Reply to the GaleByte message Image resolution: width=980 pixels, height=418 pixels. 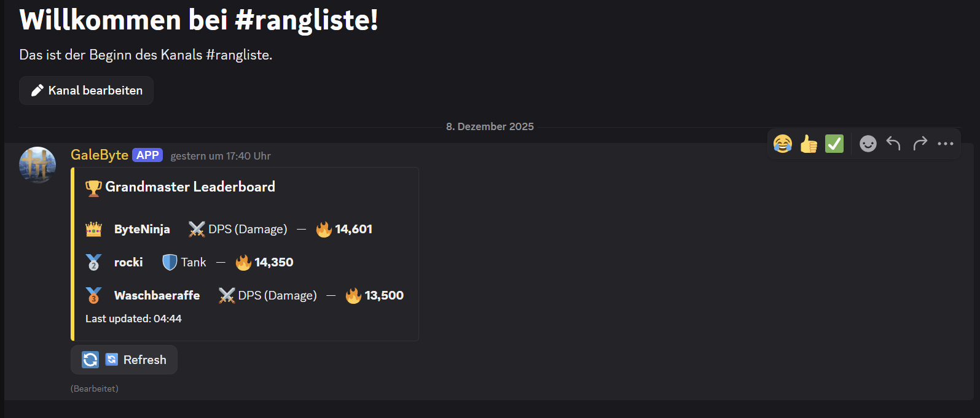point(893,144)
